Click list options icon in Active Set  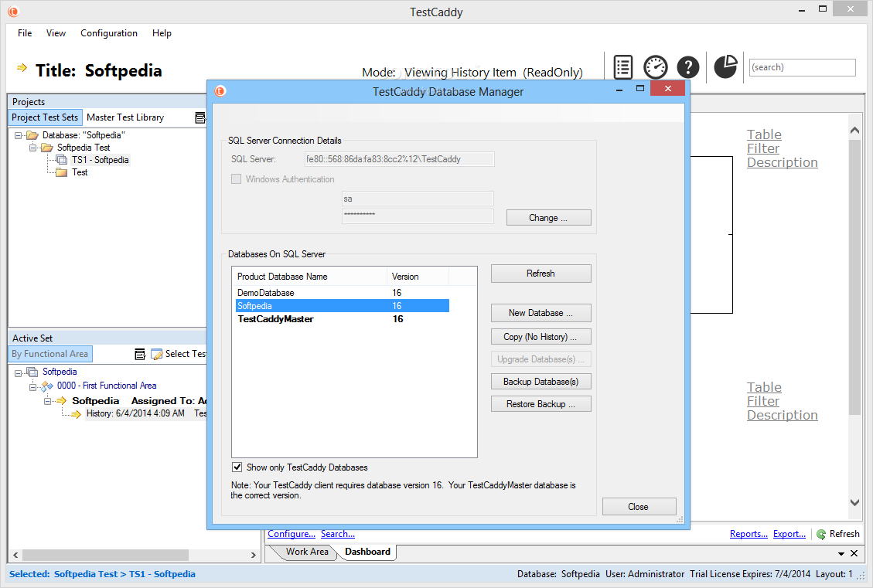point(140,354)
